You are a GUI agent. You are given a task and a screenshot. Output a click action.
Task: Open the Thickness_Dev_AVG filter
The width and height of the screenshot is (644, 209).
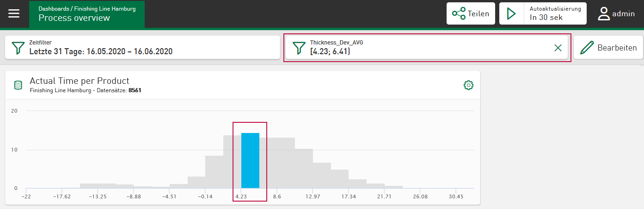(x=426, y=47)
